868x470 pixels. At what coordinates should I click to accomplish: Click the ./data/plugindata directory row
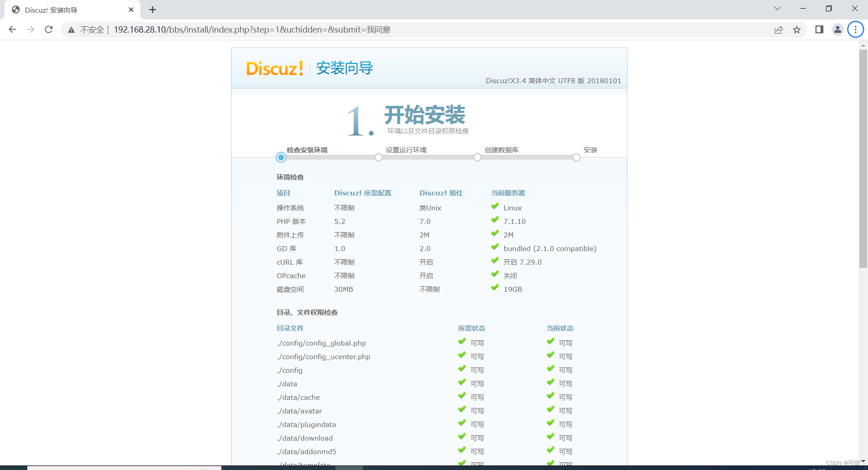coord(306,425)
